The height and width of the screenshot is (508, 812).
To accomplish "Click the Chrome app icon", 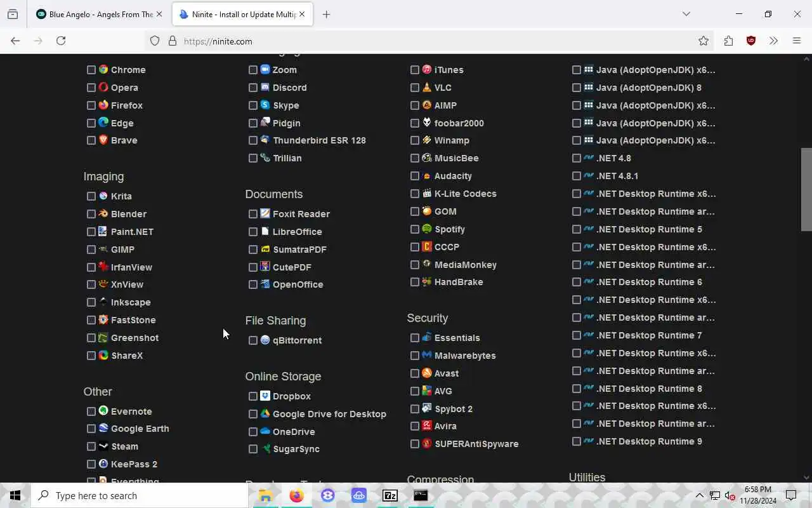I will click(x=103, y=70).
